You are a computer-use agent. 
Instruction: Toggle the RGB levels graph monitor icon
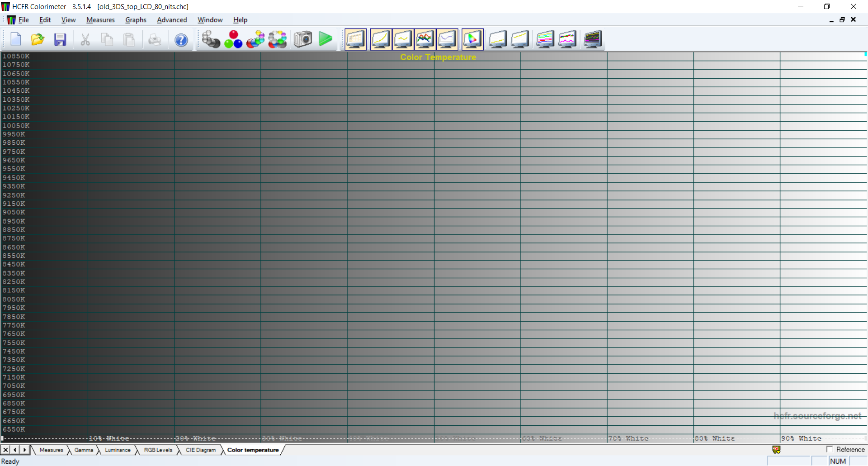(425, 39)
